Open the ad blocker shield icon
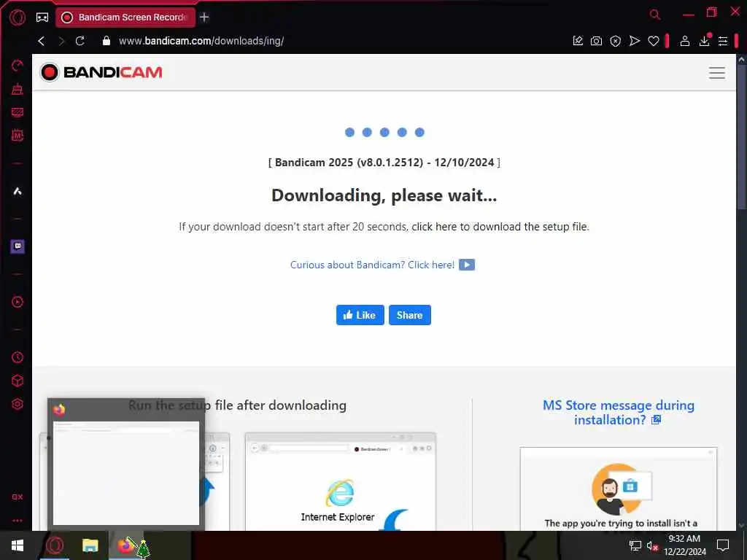 pos(616,42)
